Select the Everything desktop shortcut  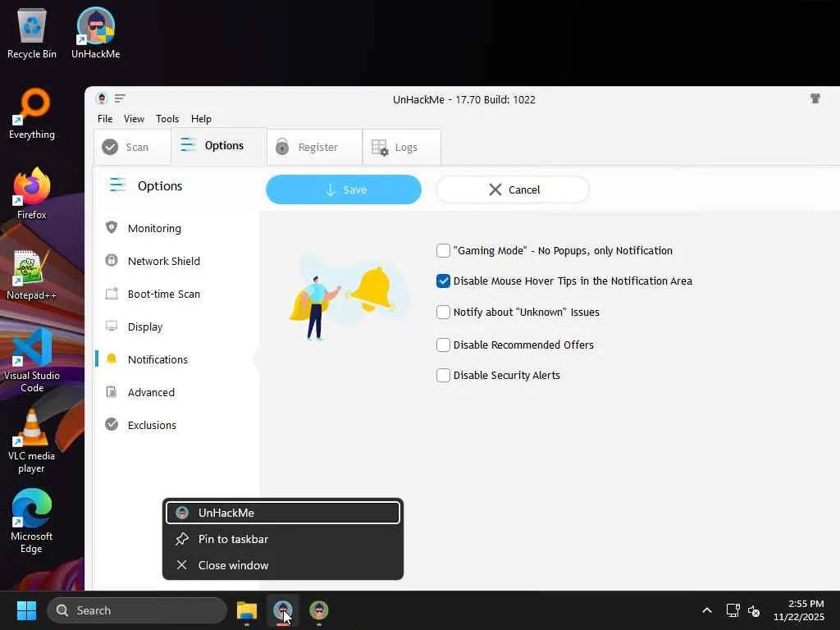tap(32, 113)
